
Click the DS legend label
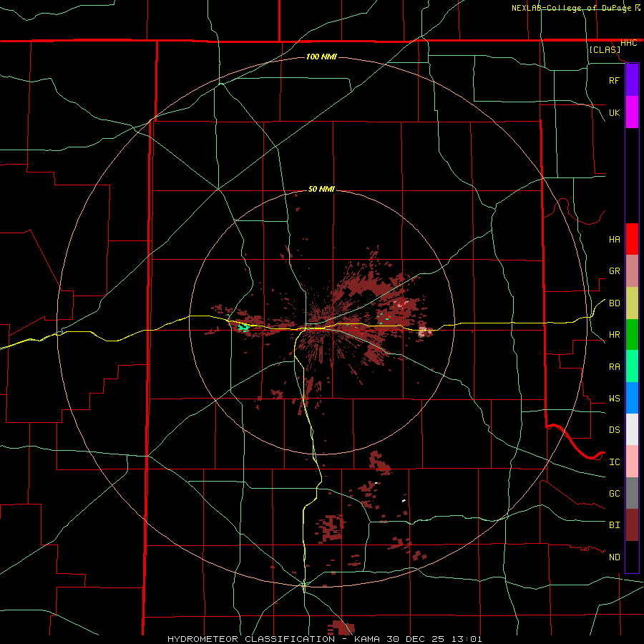click(614, 430)
